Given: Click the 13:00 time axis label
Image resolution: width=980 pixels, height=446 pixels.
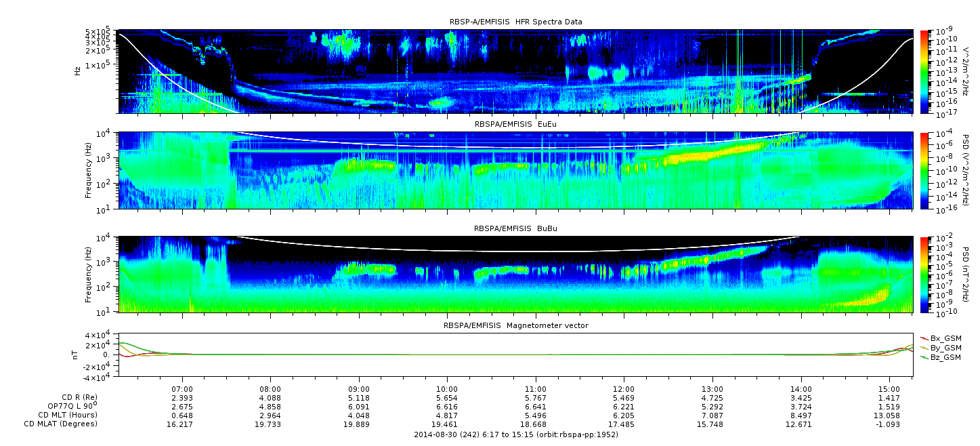Looking at the screenshot, I should point(712,389).
